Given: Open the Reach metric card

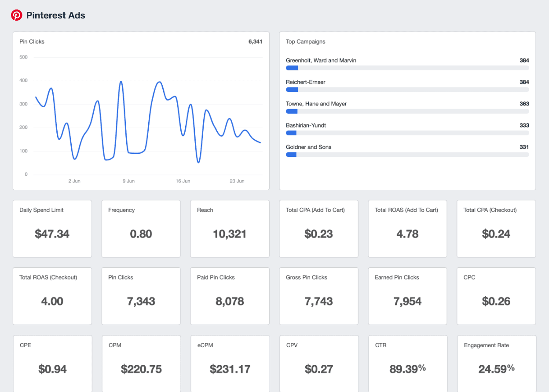Looking at the screenshot, I should pos(230,229).
